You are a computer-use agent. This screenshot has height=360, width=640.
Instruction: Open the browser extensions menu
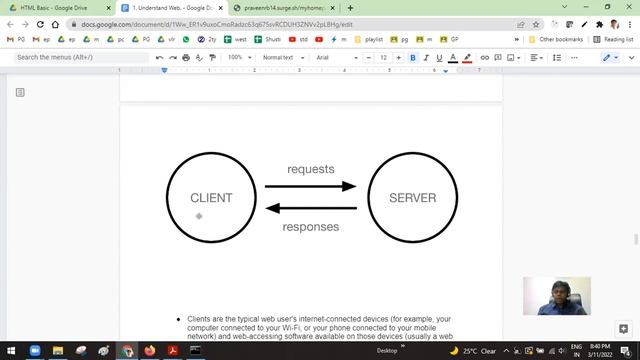(x=599, y=24)
